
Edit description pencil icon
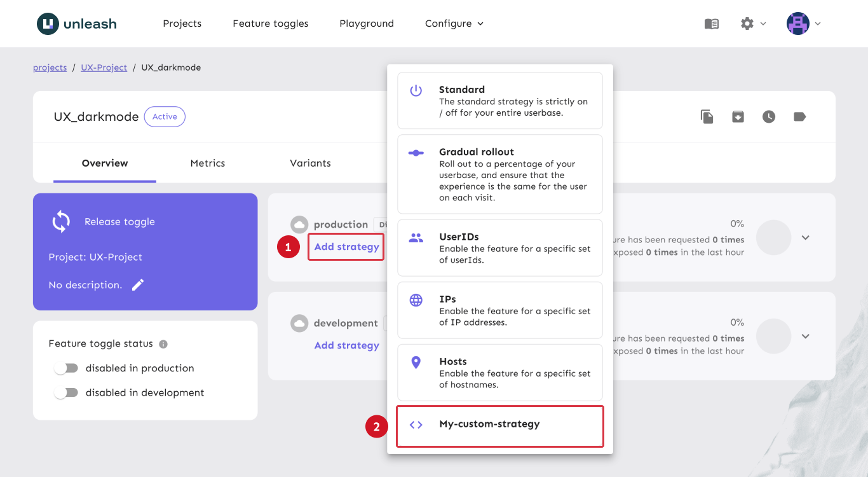[x=138, y=285]
